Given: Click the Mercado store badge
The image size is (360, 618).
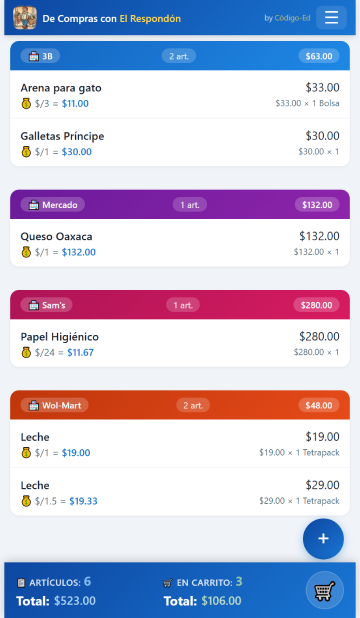Looking at the screenshot, I should pyautogui.click(x=53, y=205).
